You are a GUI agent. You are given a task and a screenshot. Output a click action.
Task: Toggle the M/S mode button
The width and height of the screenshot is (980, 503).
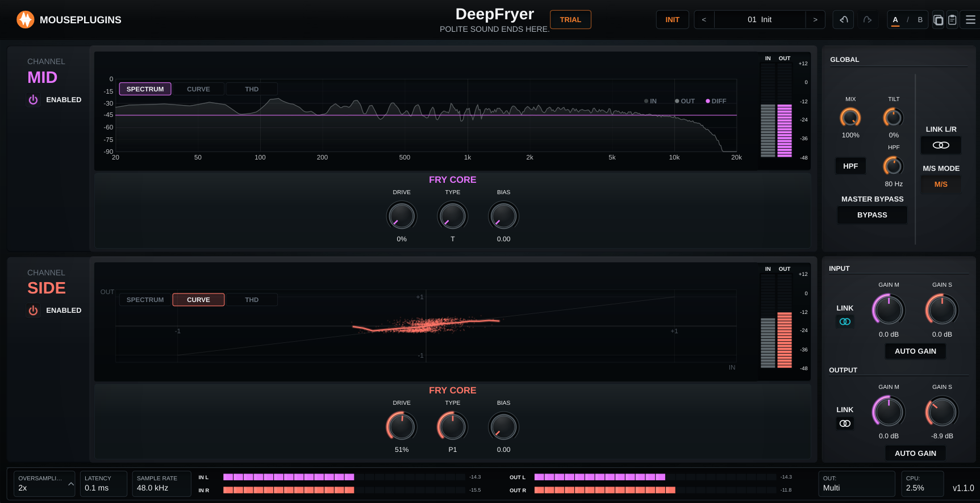coord(941,185)
